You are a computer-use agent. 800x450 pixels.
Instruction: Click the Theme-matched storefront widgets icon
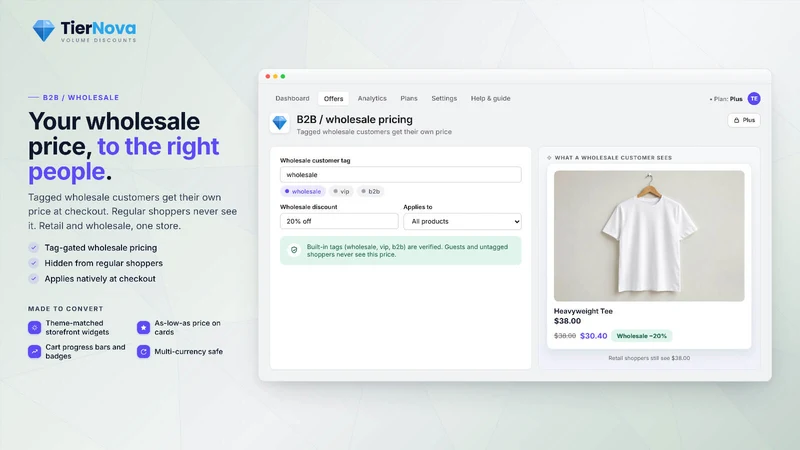click(34, 328)
